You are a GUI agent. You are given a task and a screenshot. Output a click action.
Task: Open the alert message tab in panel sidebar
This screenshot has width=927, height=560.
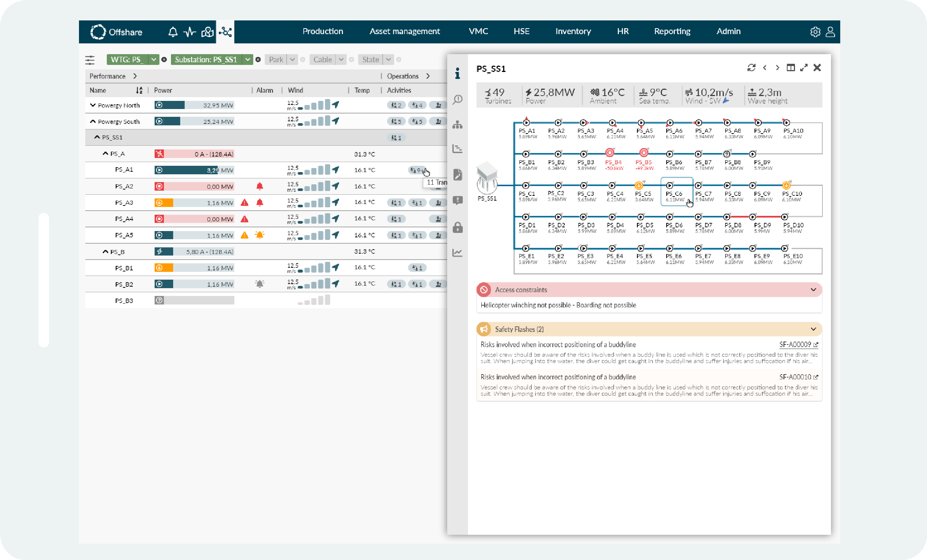pyautogui.click(x=458, y=200)
